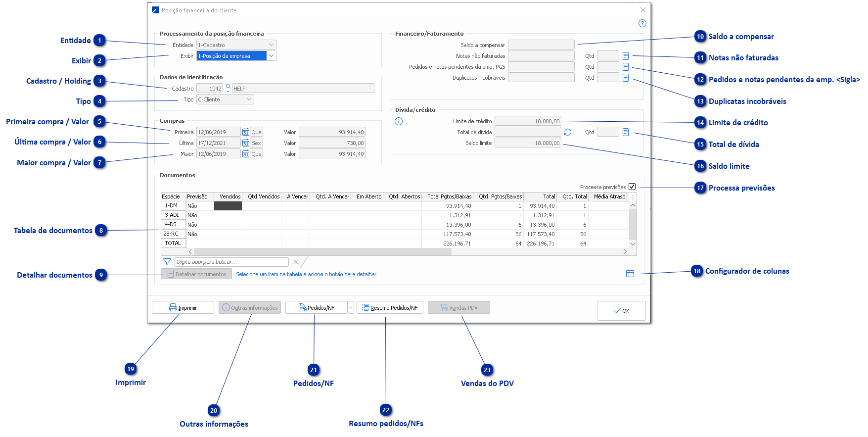
Task: Click the Limite de crédito field
Action: point(528,121)
